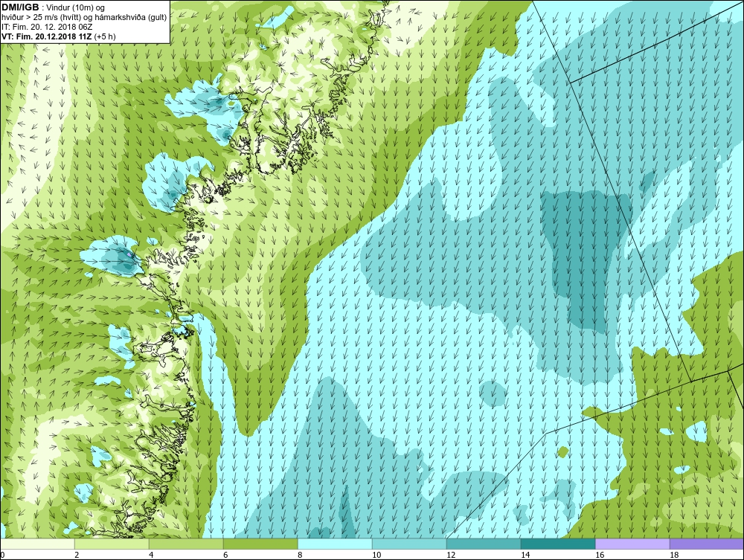Click the 2–4 m/s legend color swatch
This screenshot has height=560, width=744.
(x=112, y=544)
